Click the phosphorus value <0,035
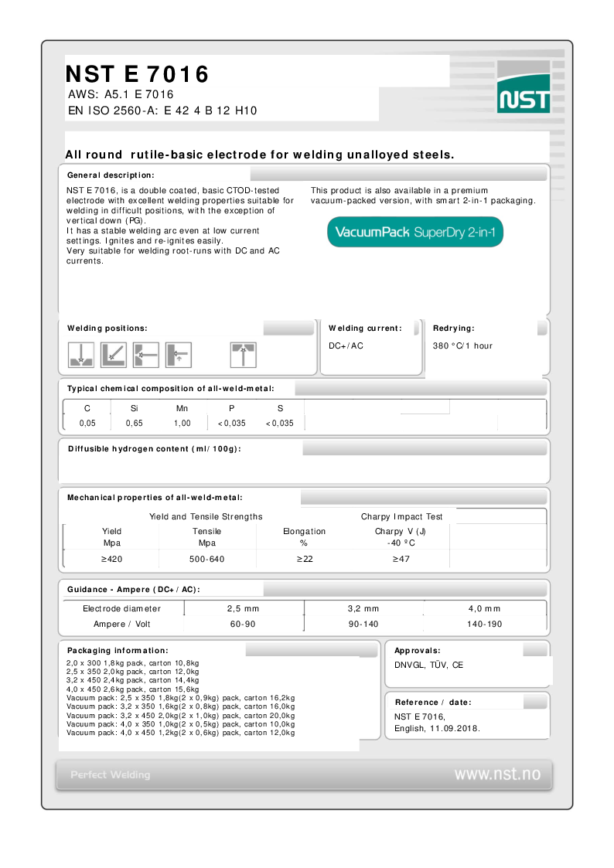Viewport: 614px width, 868px height. click(x=231, y=424)
